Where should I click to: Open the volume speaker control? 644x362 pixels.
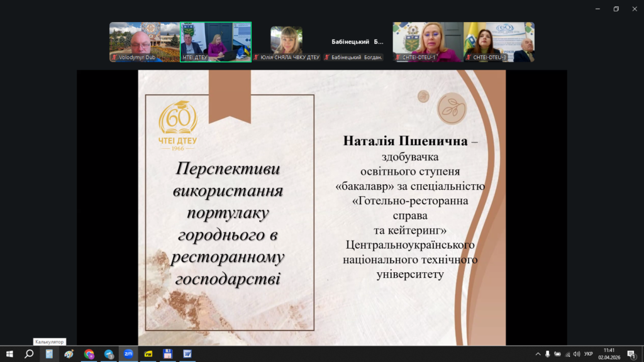(x=577, y=354)
